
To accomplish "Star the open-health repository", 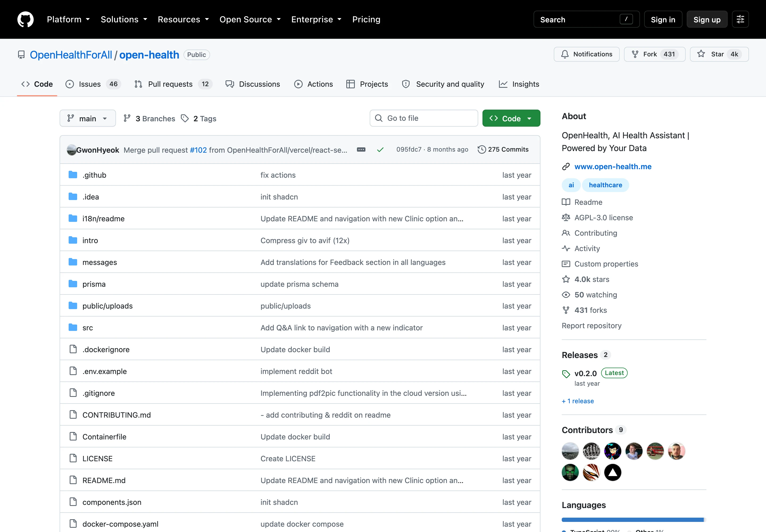I will pos(719,54).
